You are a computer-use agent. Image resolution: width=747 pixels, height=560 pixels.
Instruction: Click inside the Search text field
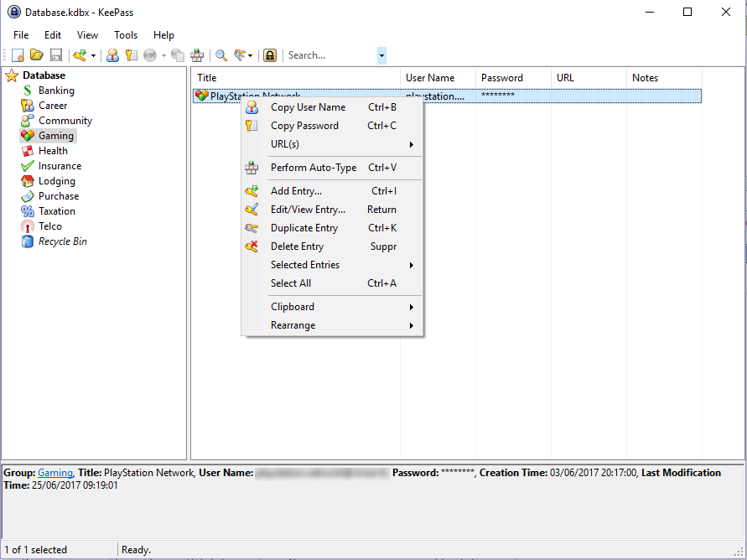(329, 55)
